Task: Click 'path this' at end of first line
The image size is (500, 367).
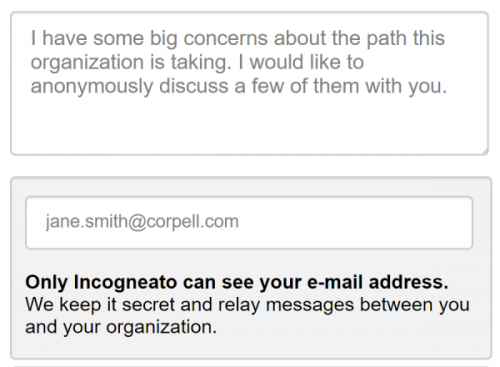Action: click(406, 38)
